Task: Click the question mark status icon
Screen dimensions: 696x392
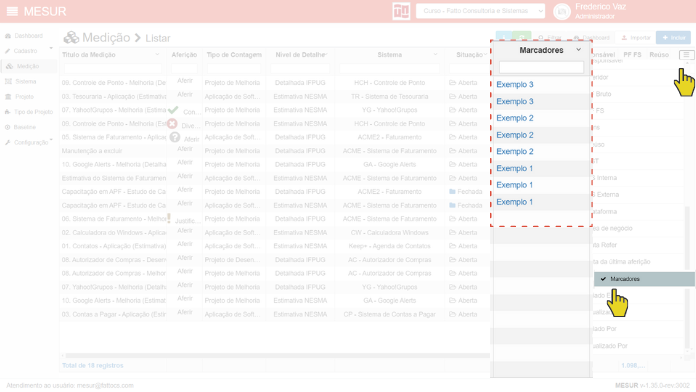Action: 175,137
